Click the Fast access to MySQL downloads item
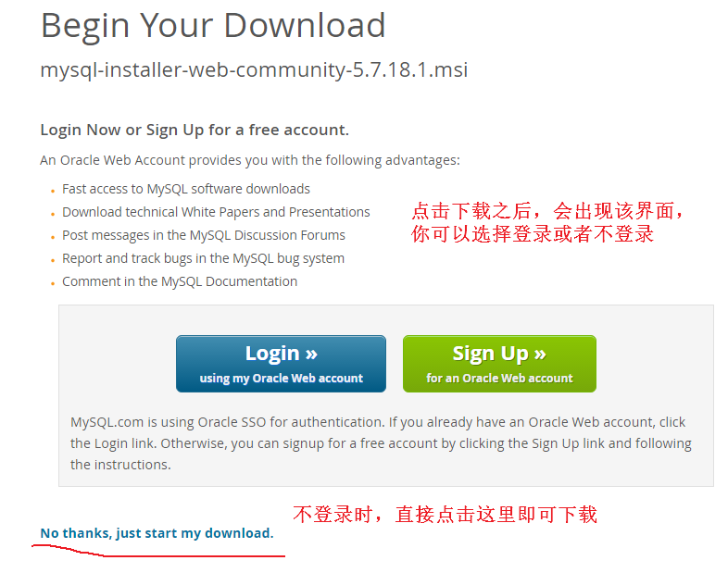 (x=186, y=189)
